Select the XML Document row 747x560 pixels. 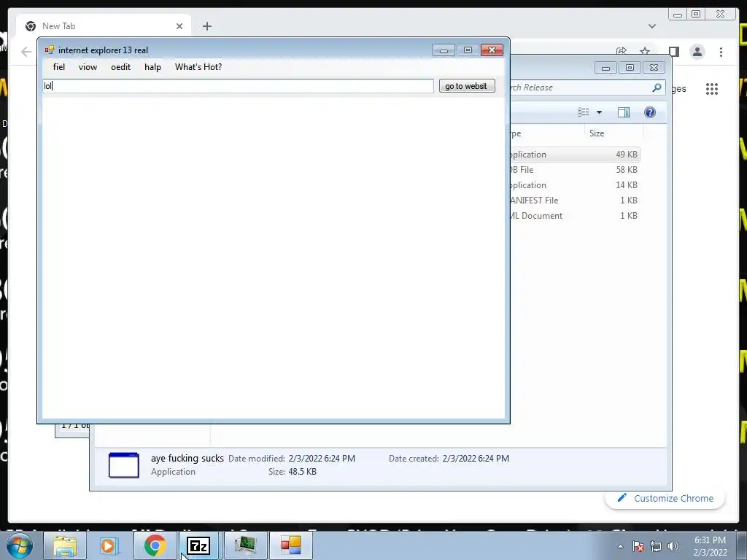574,216
